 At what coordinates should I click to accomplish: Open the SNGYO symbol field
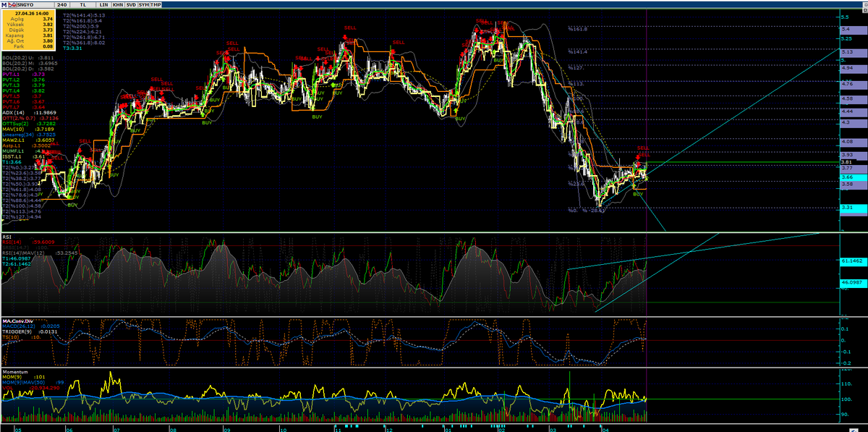pyautogui.click(x=35, y=5)
